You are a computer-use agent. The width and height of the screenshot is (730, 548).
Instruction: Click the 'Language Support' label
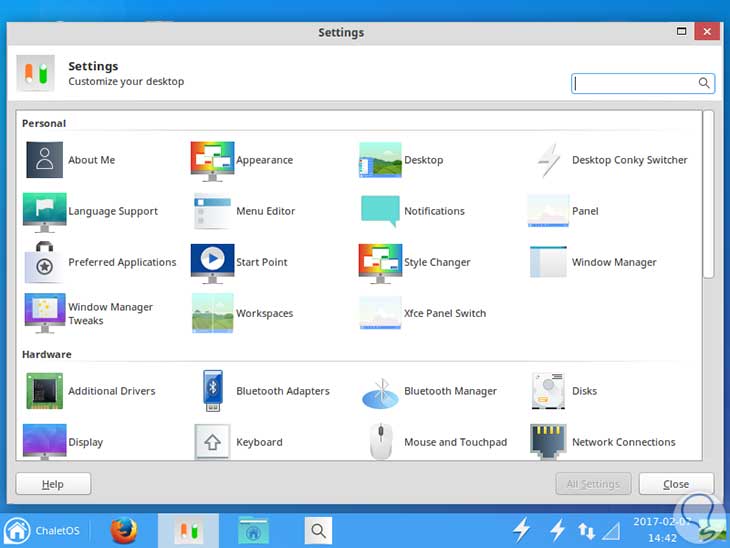coord(113,211)
